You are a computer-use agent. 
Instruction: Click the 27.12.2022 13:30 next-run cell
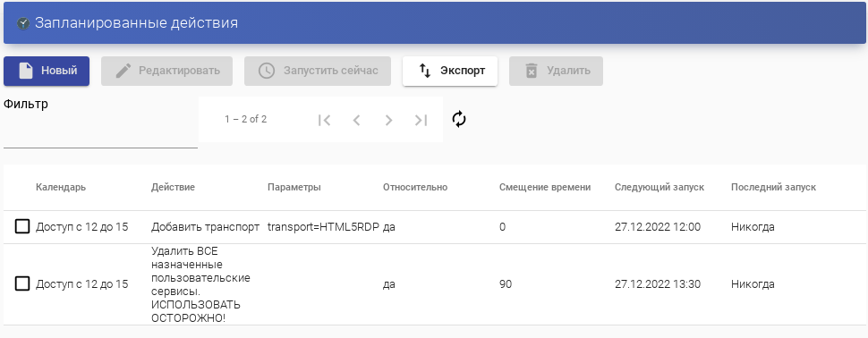[658, 284]
